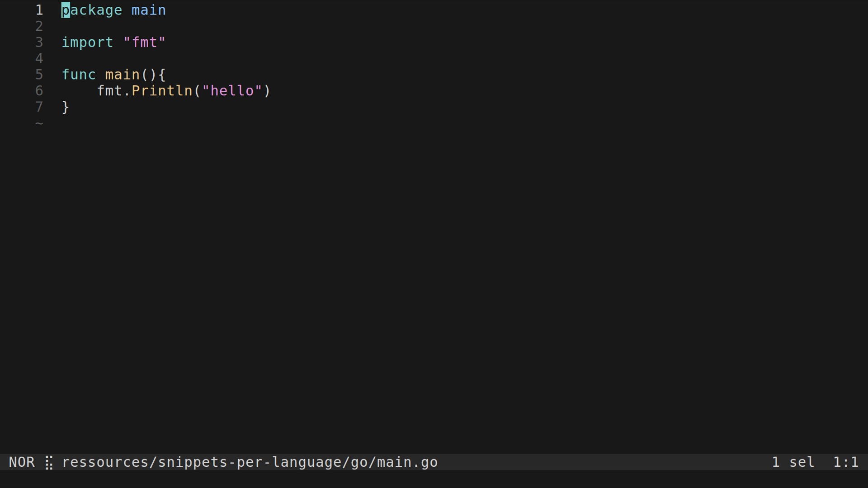Place cursor on 'package' keyword
868x488 pixels.
point(92,10)
